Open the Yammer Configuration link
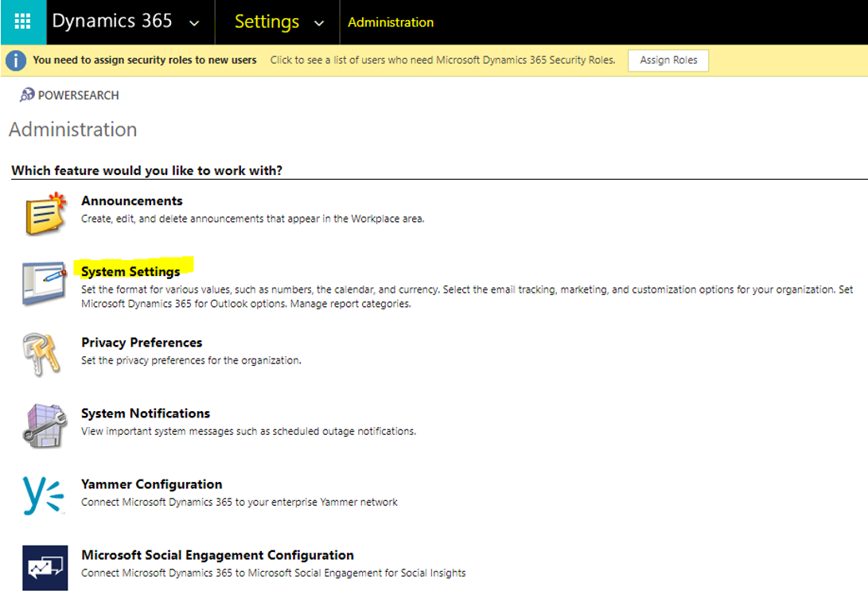Image resolution: width=868 pixels, height=598 pixels. pos(152,484)
